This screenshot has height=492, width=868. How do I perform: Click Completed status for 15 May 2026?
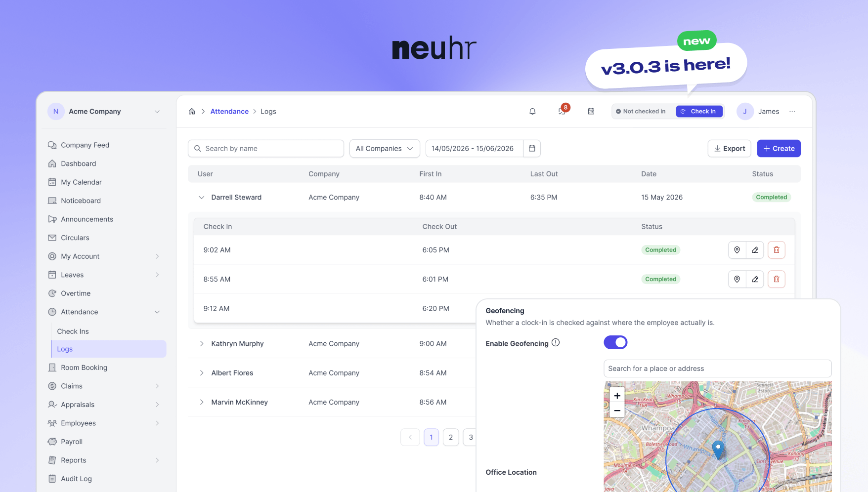[771, 197]
